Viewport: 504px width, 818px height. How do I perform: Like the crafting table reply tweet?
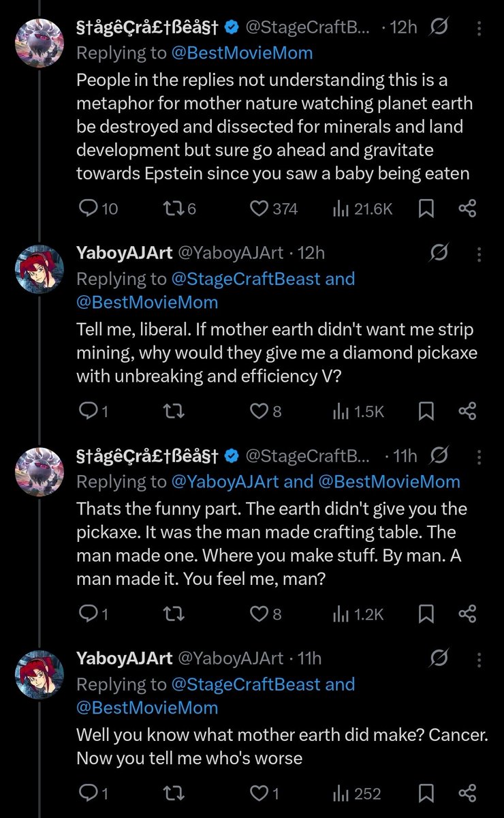pos(266,614)
